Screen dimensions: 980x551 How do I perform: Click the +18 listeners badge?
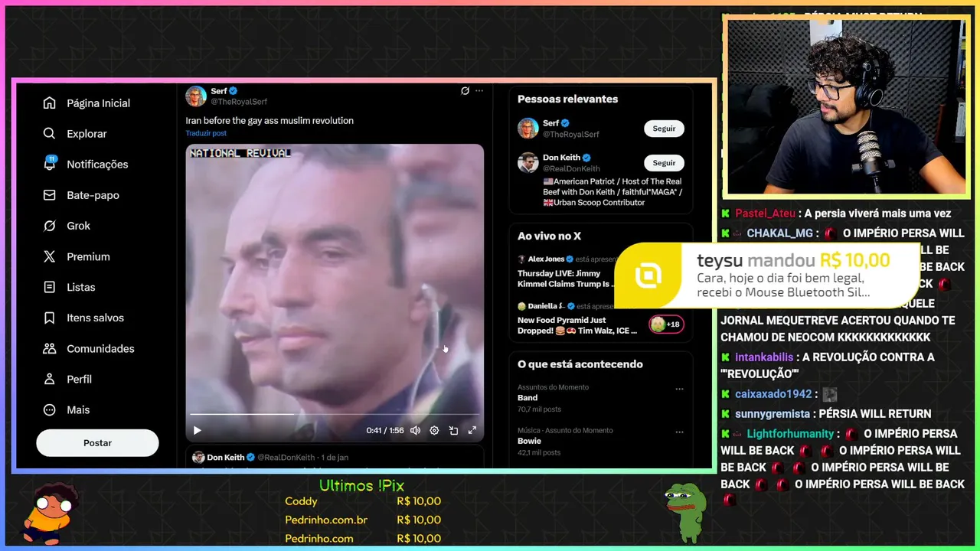(666, 324)
